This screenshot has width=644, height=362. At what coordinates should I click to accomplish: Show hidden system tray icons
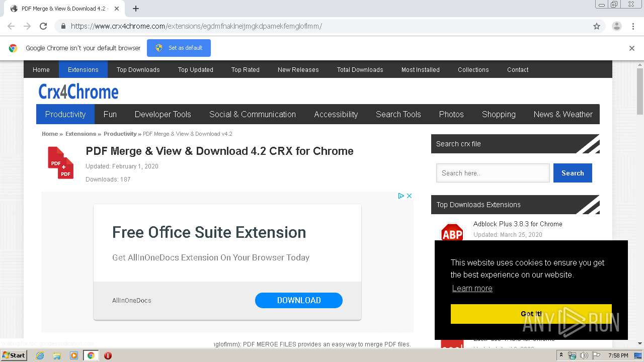[561, 355]
